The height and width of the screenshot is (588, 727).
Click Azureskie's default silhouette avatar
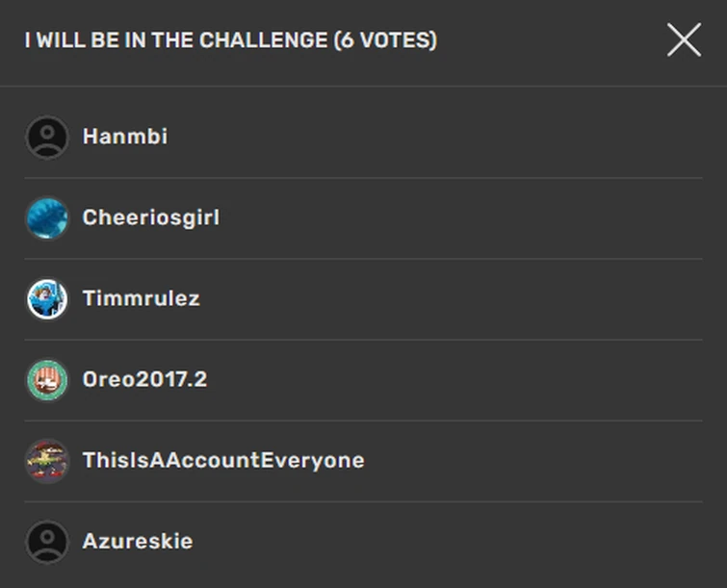pos(46,542)
